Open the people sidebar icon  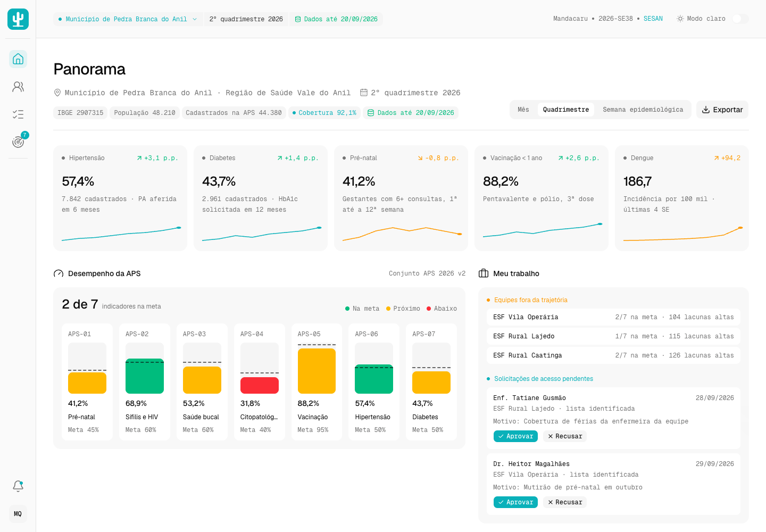coord(18,86)
